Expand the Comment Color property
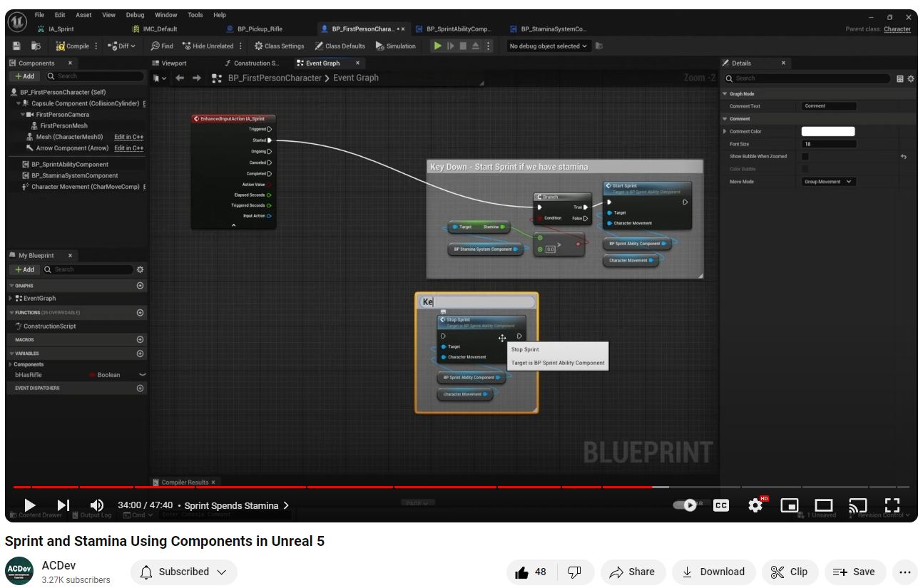 (x=725, y=131)
